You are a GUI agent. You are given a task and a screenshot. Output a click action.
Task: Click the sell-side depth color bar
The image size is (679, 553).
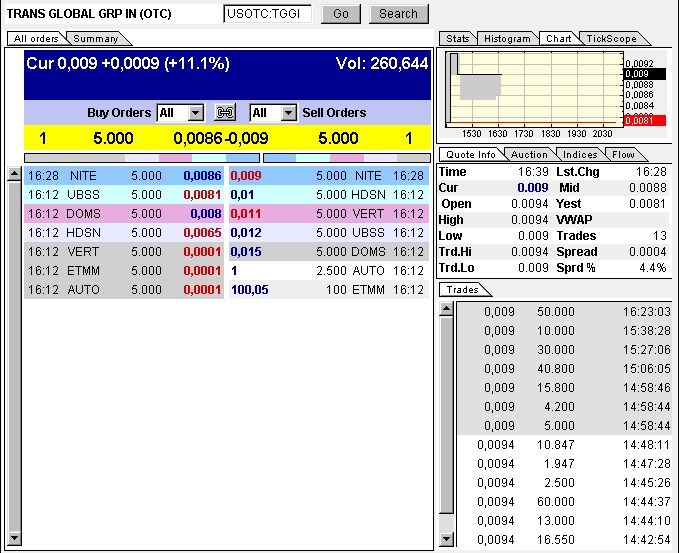(x=347, y=158)
